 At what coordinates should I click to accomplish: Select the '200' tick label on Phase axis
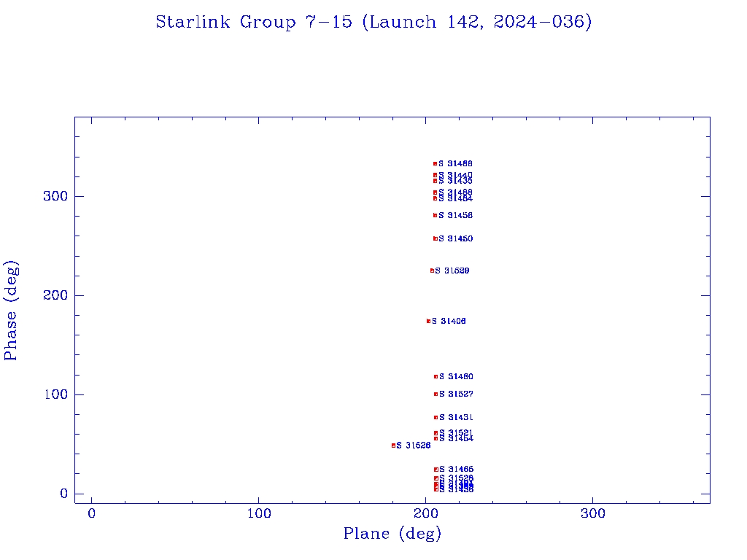(55, 295)
